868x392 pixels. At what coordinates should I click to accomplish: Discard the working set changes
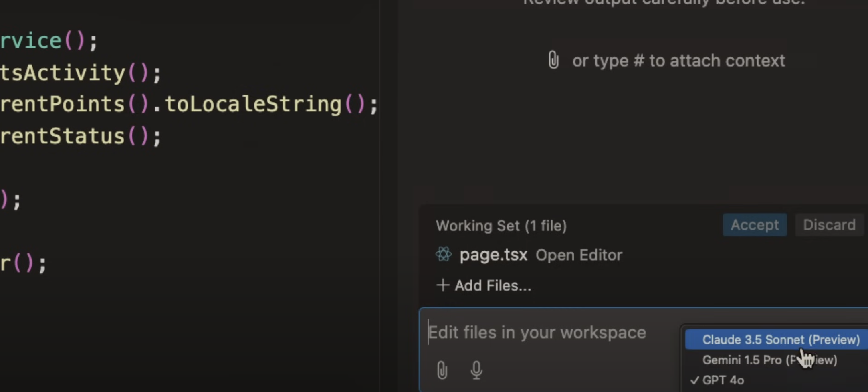(x=829, y=225)
